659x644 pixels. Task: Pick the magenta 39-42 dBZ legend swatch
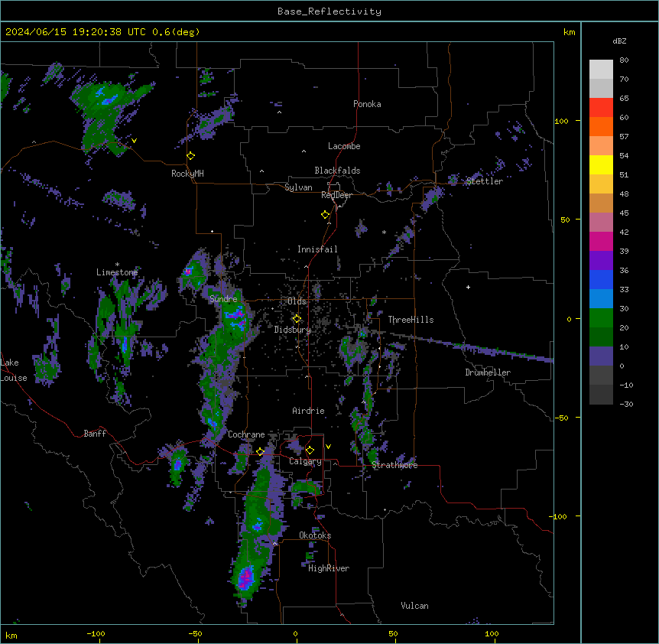click(601, 241)
